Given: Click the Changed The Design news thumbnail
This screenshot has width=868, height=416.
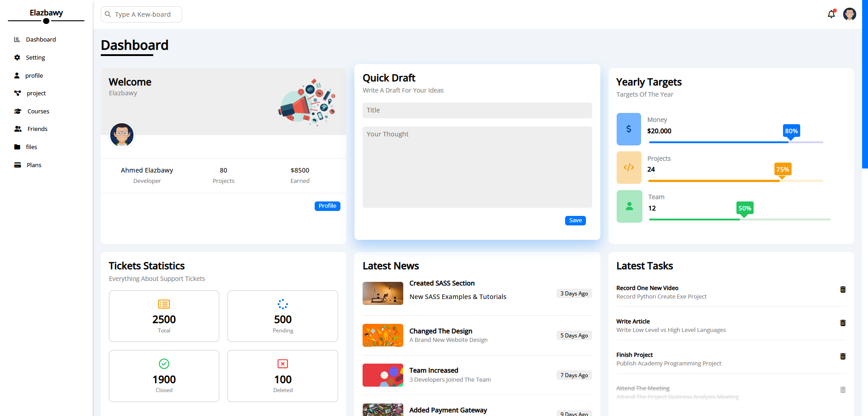Looking at the screenshot, I should (383, 335).
